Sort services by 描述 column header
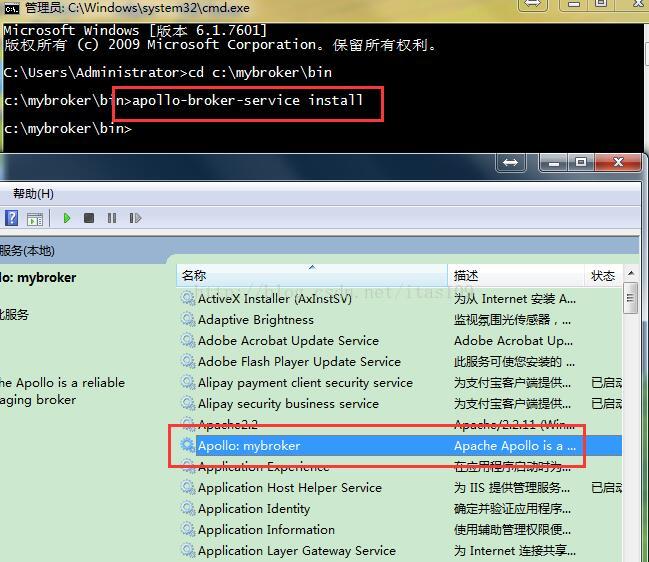 [x=516, y=275]
